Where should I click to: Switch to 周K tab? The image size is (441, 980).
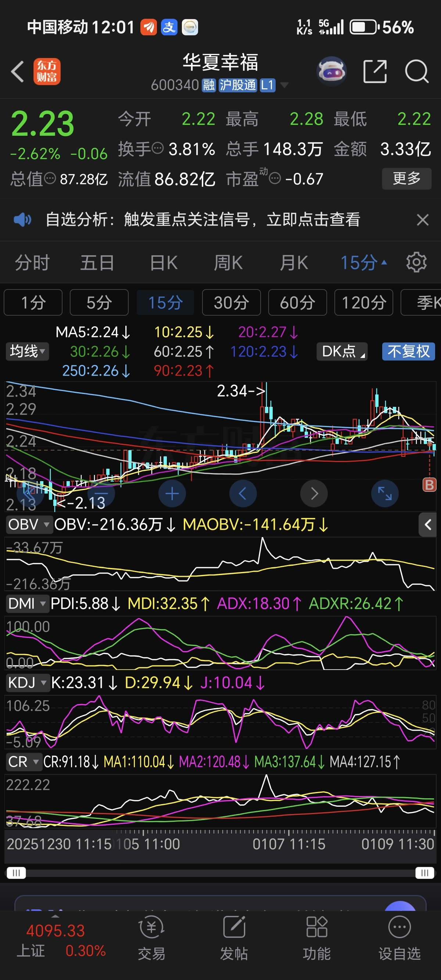[x=228, y=263]
